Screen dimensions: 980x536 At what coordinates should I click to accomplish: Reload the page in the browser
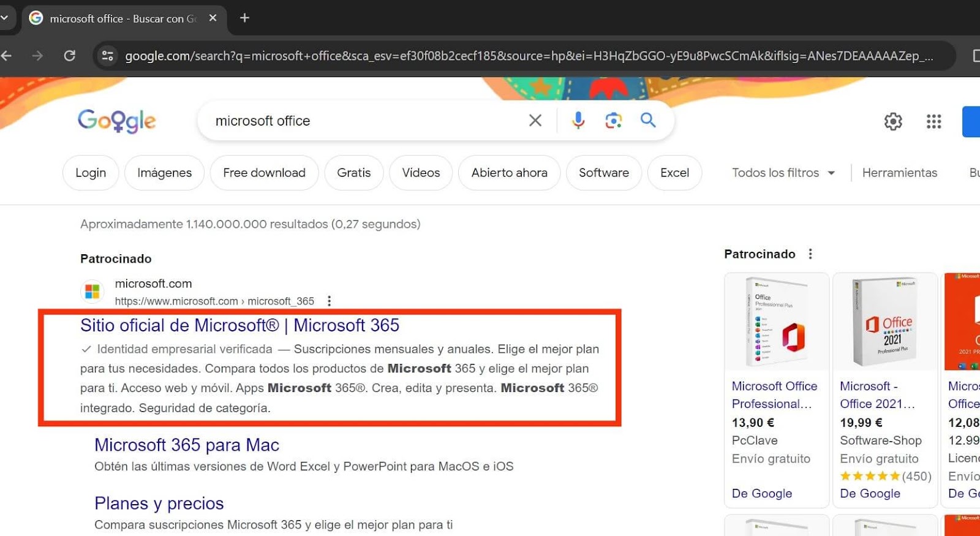tap(70, 56)
